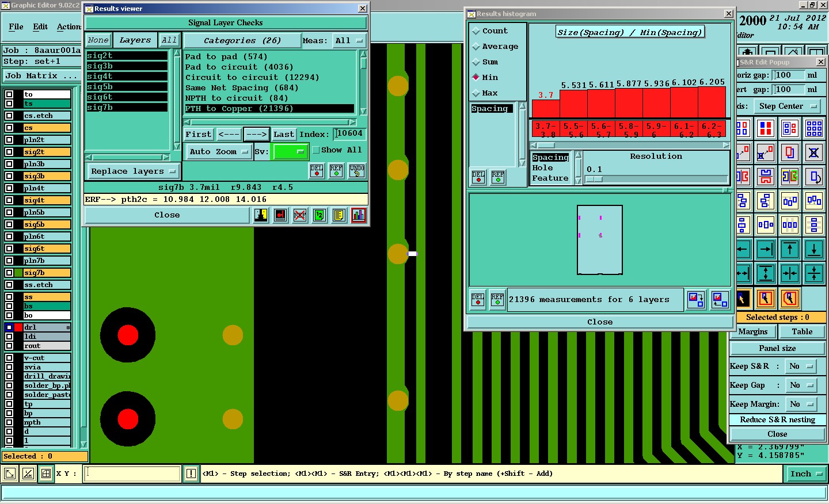Open the Edit menu
Image resolution: width=829 pixels, height=504 pixels.
pos(40,27)
